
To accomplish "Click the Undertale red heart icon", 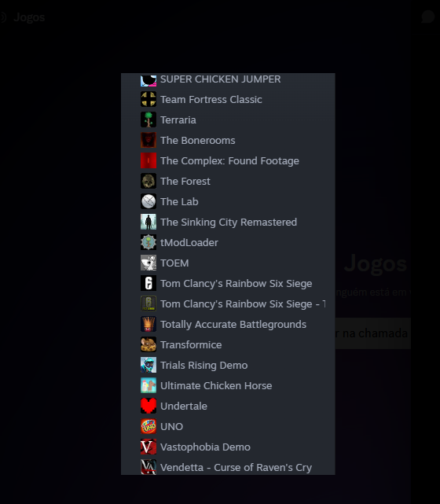I will click(148, 406).
